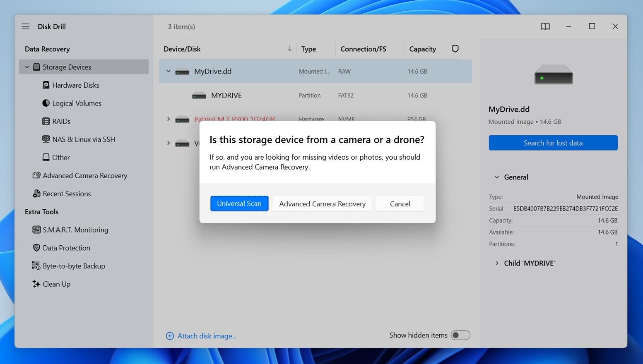
Task: Click the serial number value E5DB4007B7B229EB274DB3F7721FCC2E
Action: tap(566, 208)
